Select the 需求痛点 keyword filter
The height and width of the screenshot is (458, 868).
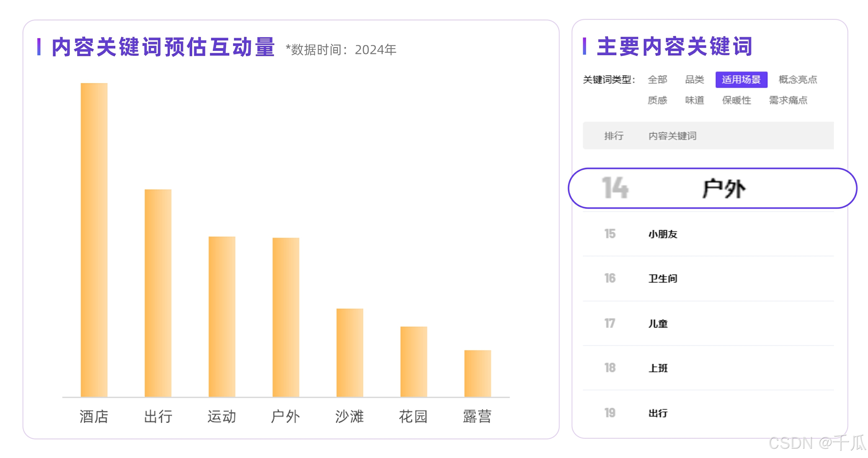click(x=788, y=100)
